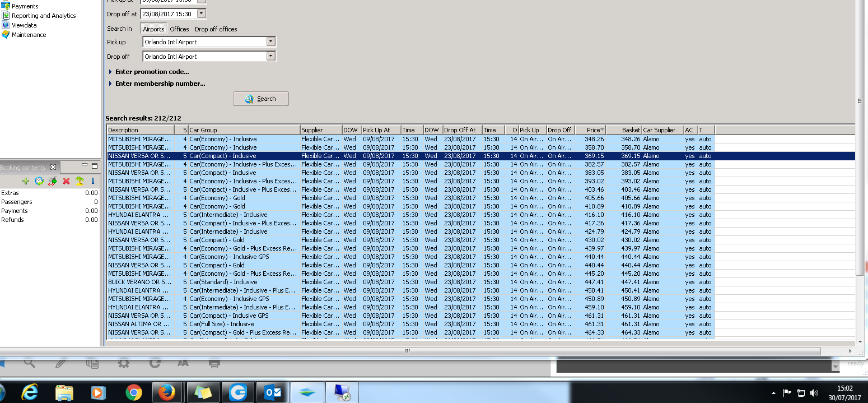Image resolution: width=868 pixels, height=403 pixels.
Task: Click the Pick Up At column header
Action: [381, 130]
